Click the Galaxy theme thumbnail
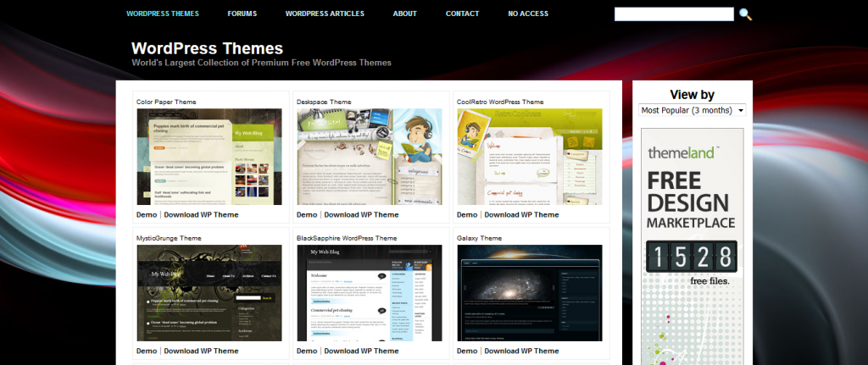Viewport: 868px width, 365px height. point(530,293)
